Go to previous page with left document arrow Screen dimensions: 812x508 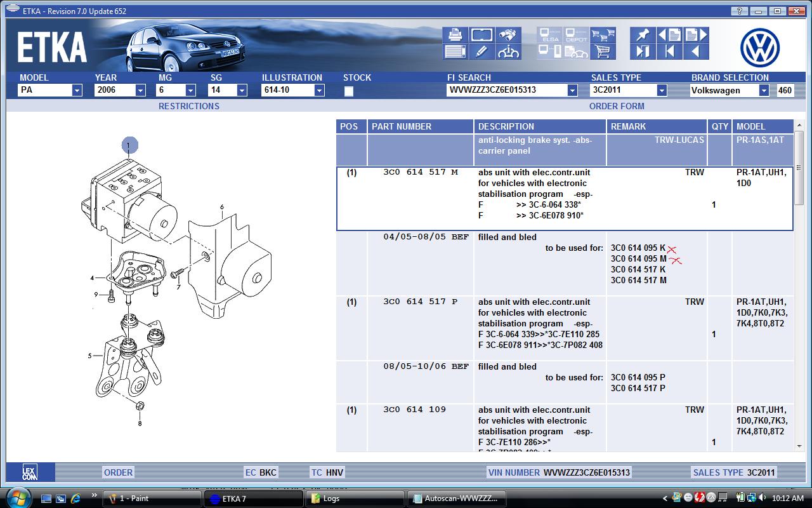click(x=669, y=35)
